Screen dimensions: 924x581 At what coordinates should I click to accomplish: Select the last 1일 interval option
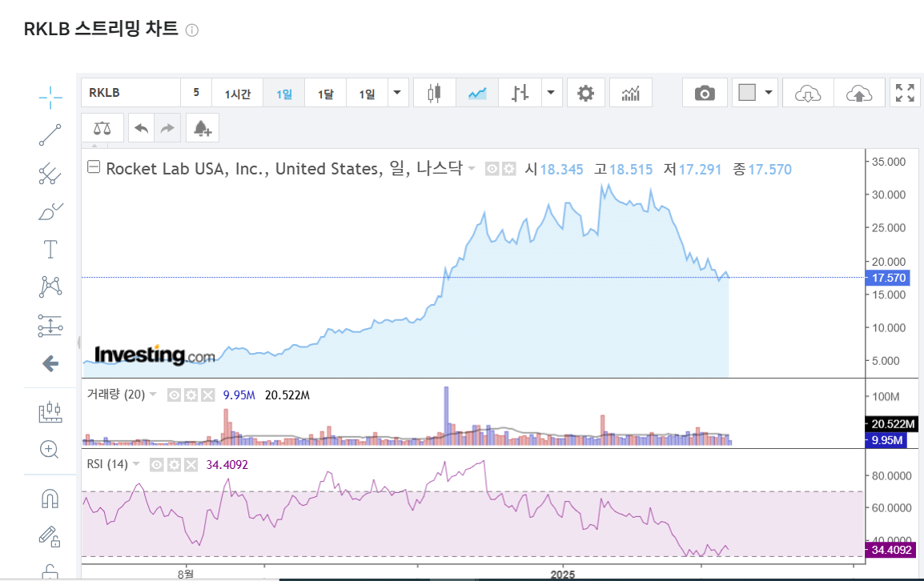coord(367,93)
